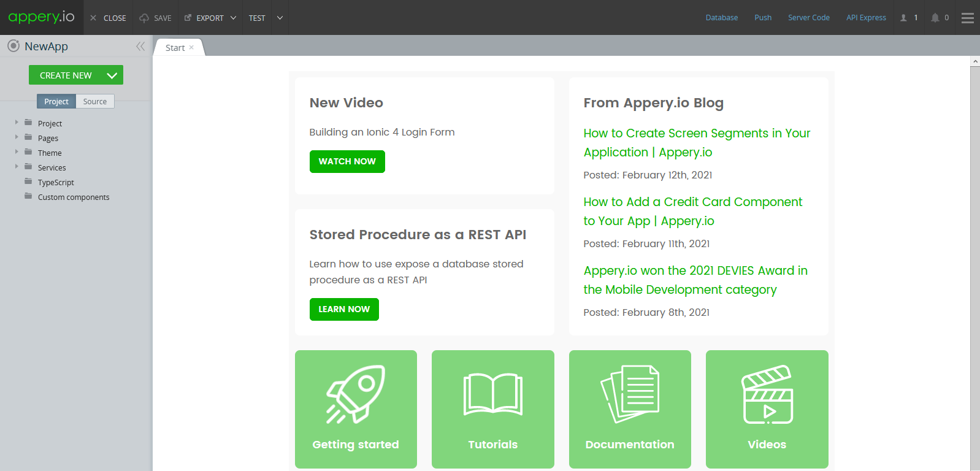This screenshot has height=471, width=980.
Task: Switch to the Source view toggle
Action: pyautogui.click(x=95, y=101)
